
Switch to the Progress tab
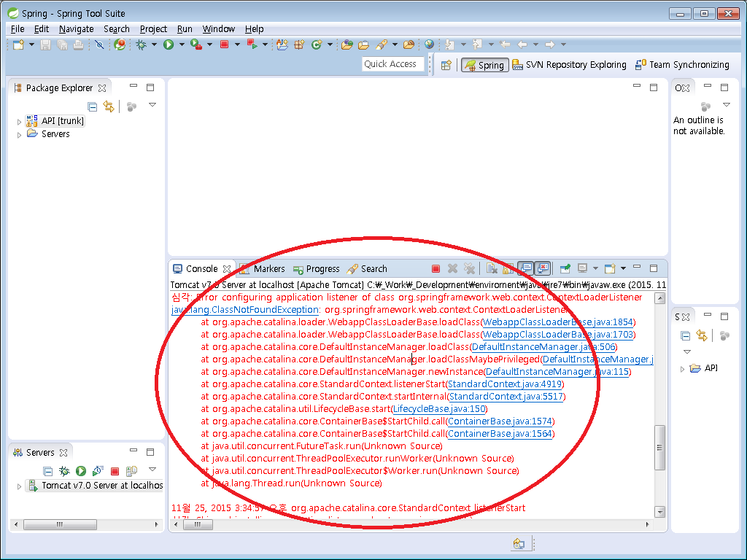[x=317, y=269]
